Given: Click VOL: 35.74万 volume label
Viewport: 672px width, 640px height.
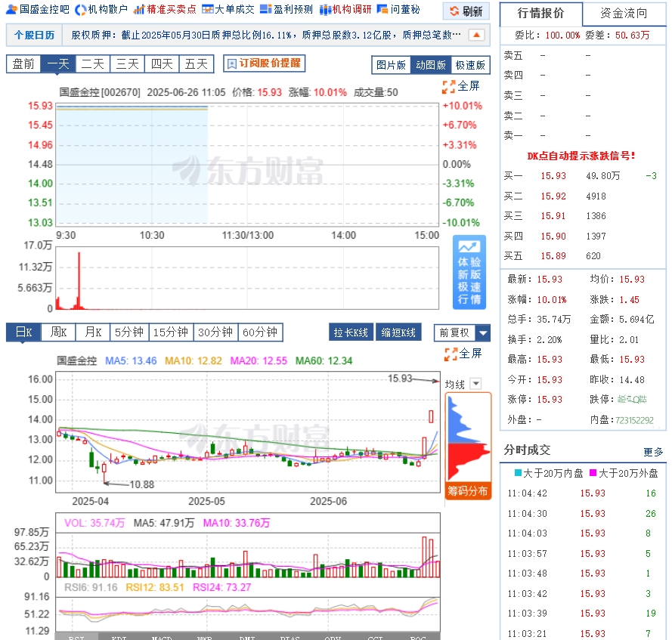Looking at the screenshot, I should tap(94, 523).
